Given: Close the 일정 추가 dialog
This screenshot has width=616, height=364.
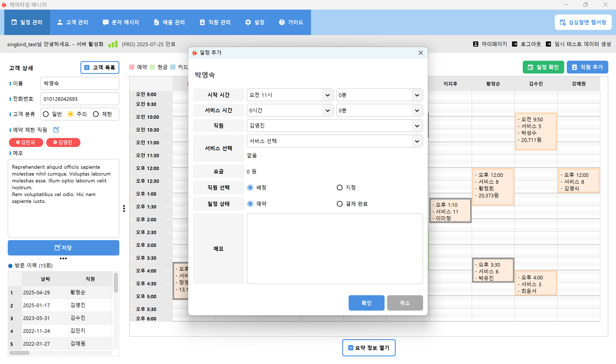Looking at the screenshot, I should point(421,53).
